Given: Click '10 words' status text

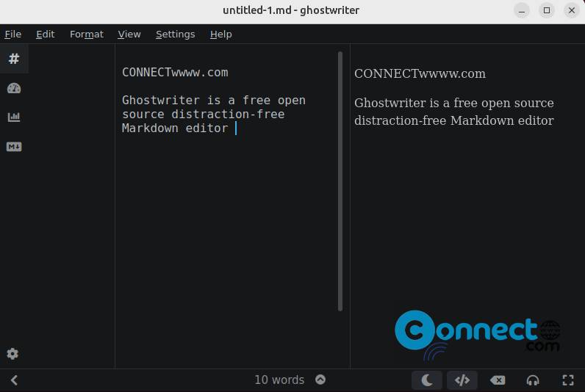Looking at the screenshot, I should click(279, 380).
